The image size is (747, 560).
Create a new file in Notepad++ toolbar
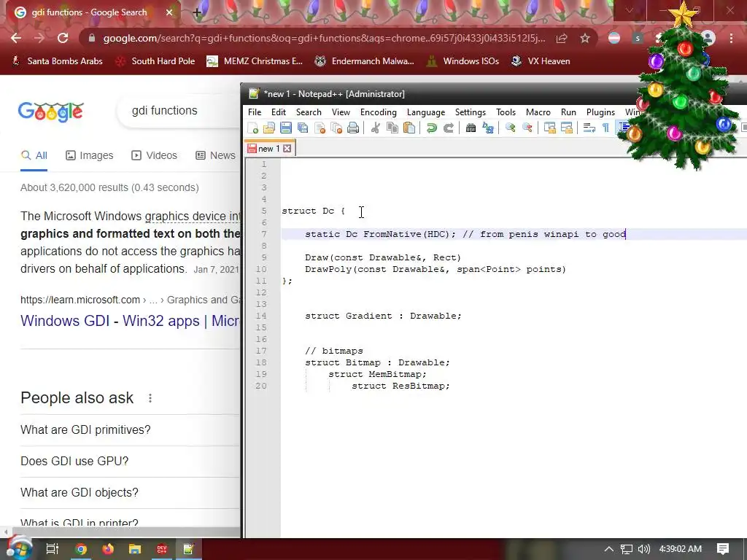253,128
